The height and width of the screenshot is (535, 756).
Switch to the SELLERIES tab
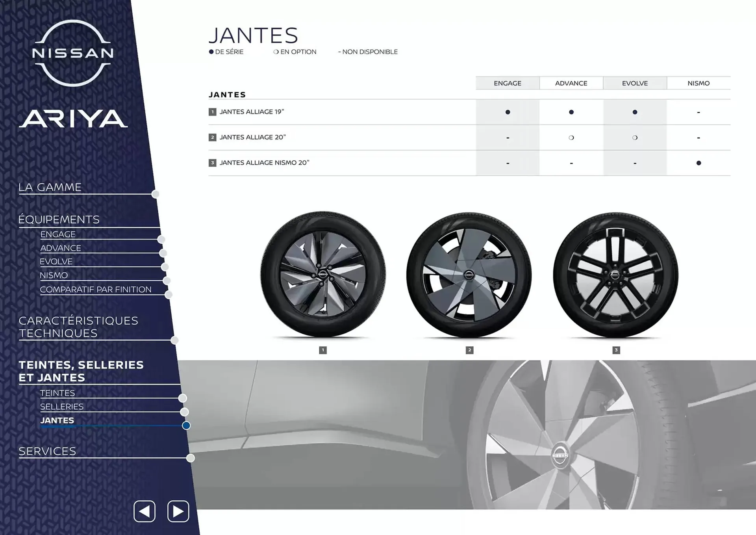tap(61, 406)
